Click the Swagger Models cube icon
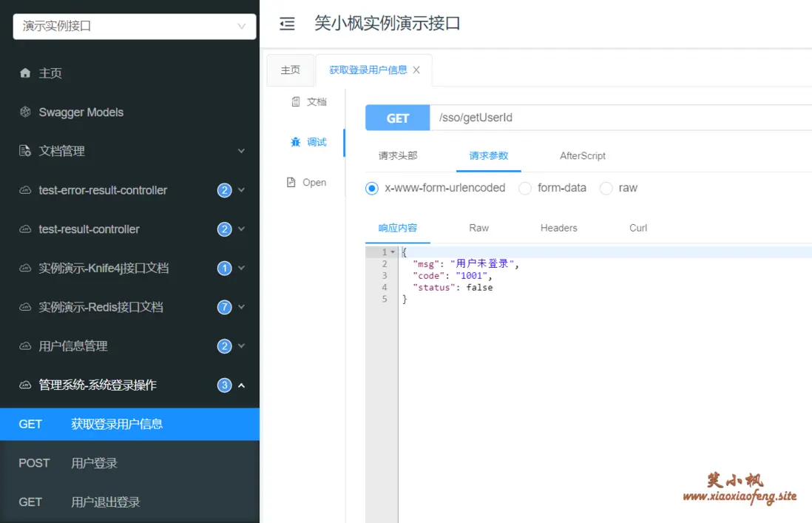812x523 pixels. click(25, 112)
